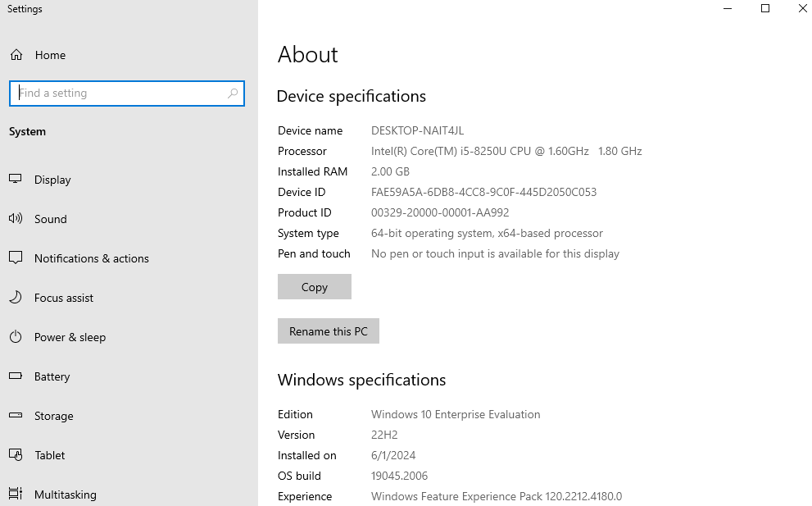Click the OS build label

(299, 476)
